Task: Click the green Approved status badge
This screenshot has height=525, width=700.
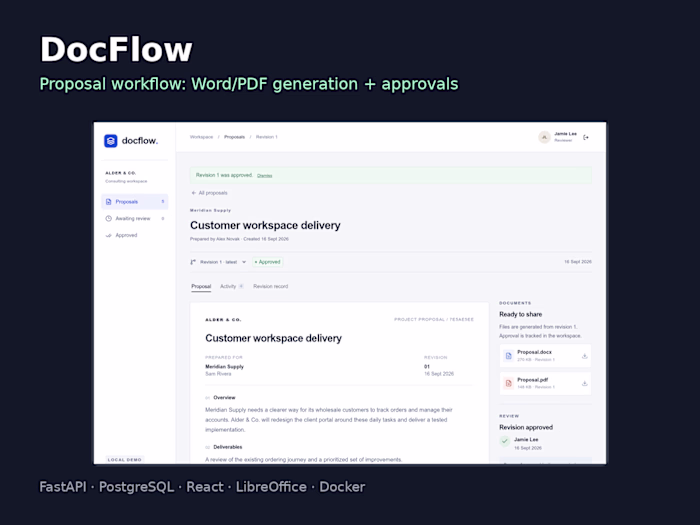Action: point(267,262)
